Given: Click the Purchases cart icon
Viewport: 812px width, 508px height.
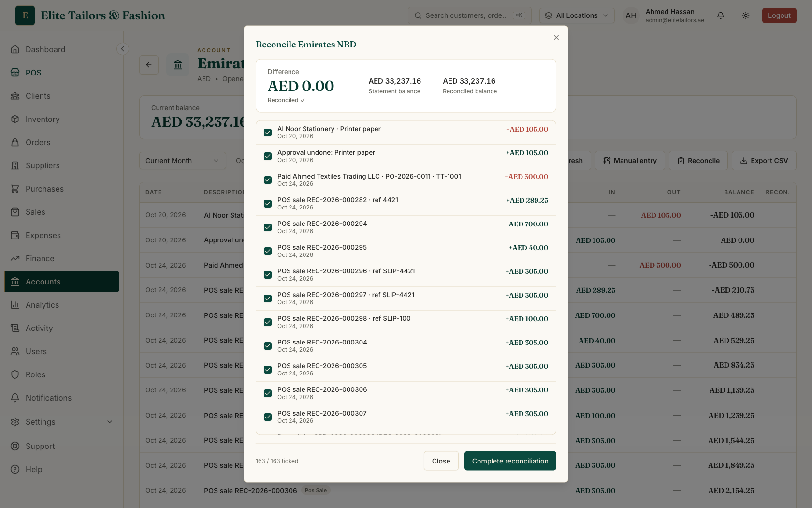Looking at the screenshot, I should 15,189.
